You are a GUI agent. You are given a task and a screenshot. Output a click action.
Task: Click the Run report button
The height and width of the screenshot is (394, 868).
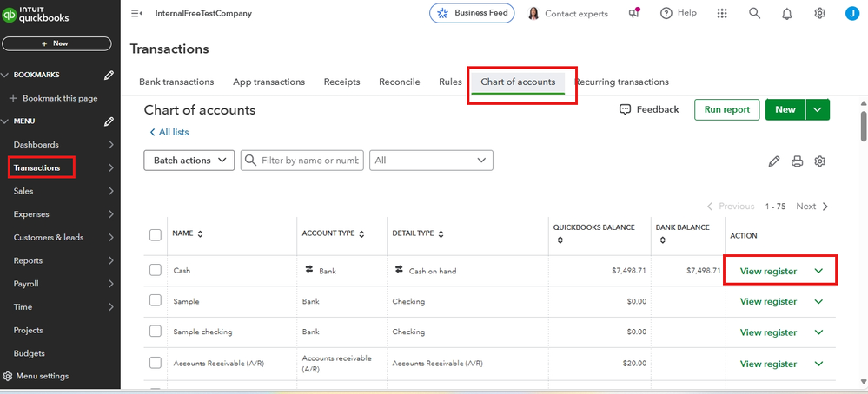[727, 110]
